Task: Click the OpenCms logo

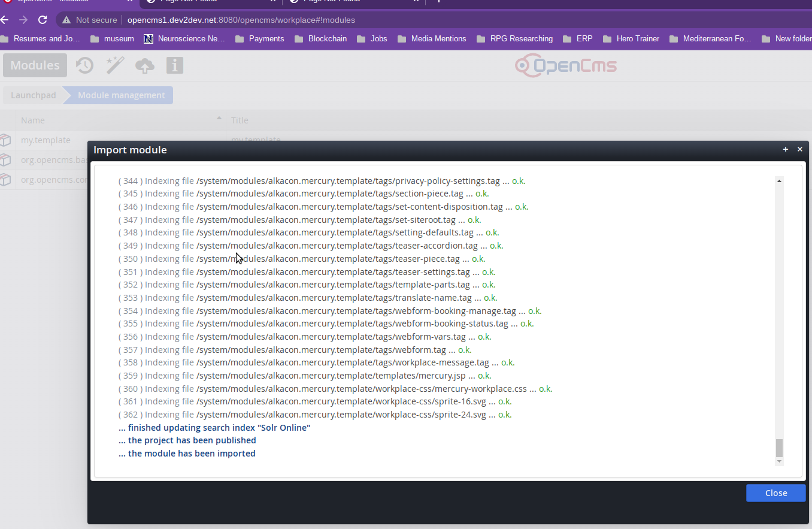Action: point(566,65)
